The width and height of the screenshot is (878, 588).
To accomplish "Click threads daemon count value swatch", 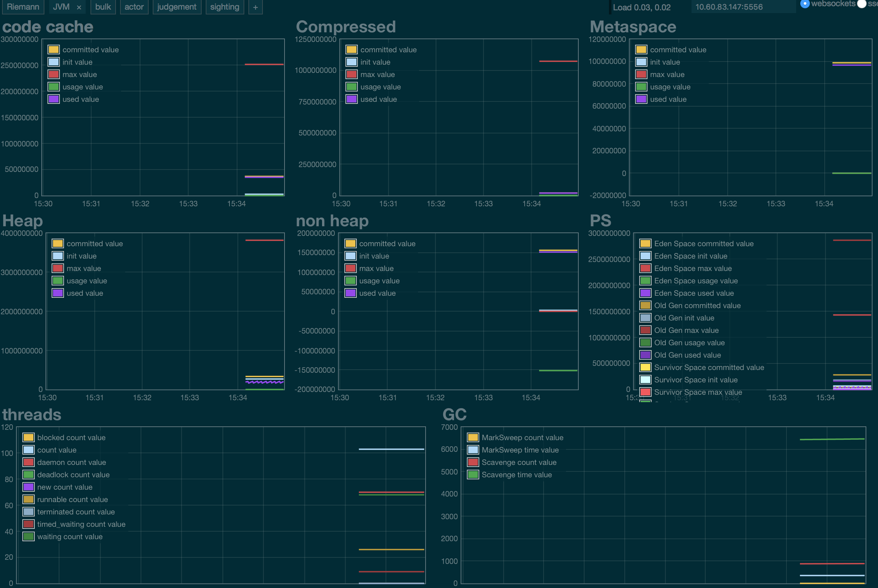I will (29, 462).
